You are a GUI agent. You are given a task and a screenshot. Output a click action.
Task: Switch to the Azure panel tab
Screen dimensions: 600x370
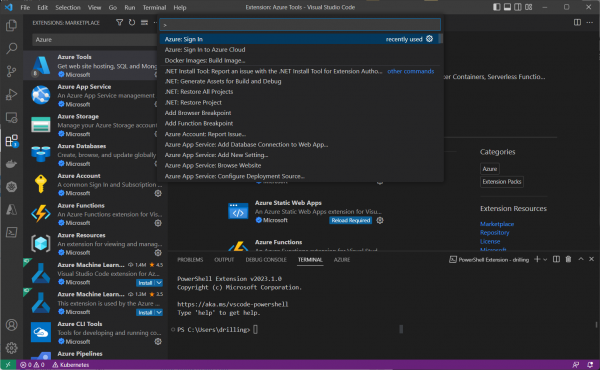coord(342,259)
